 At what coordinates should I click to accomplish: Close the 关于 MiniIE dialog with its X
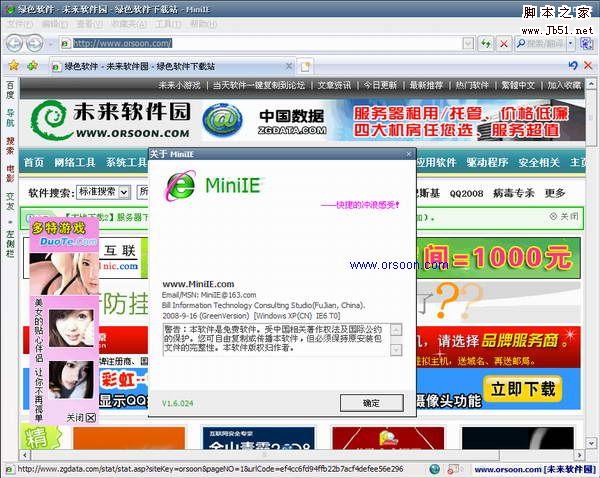(x=409, y=154)
